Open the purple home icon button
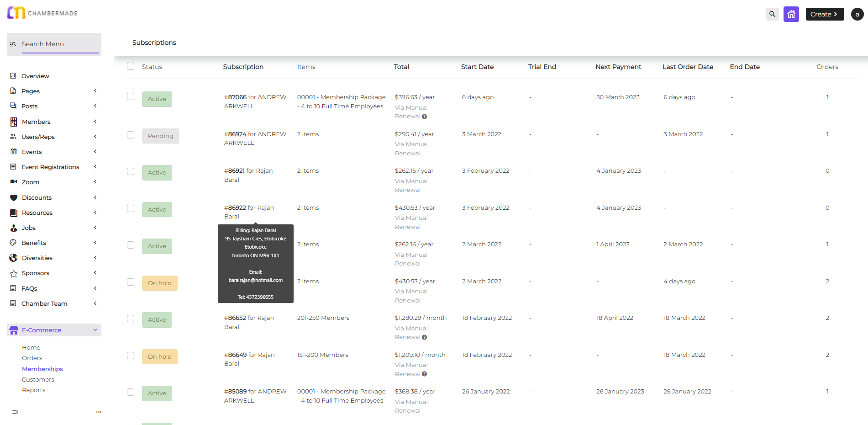The height and width of the screenshot is (425, 868). (791, 14)
